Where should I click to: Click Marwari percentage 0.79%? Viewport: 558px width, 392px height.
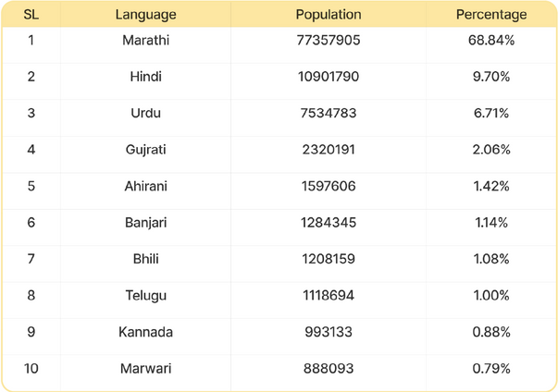click(491, 369)
